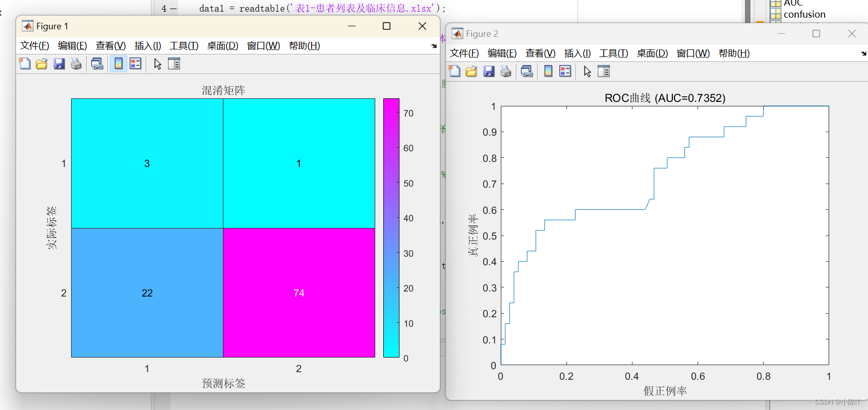This screenshot has width=868, height=410.
Task: Toggle Insert Legend in Figure 2 toolbar
Action: coord(565,71)
